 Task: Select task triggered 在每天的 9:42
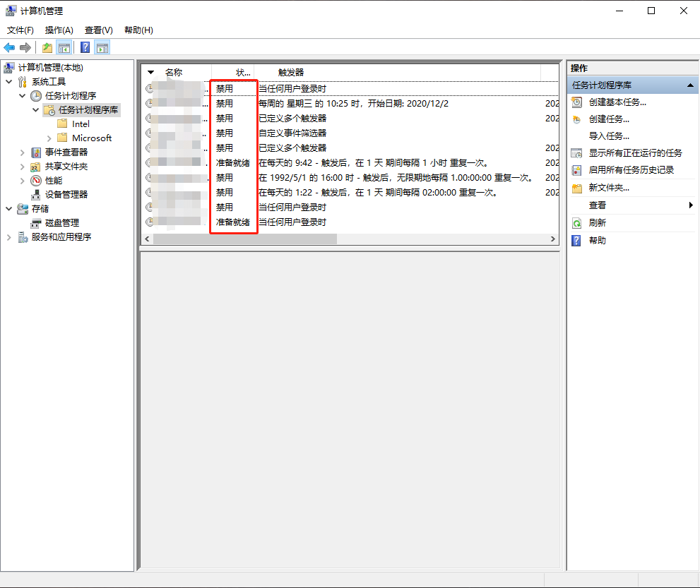pyautogui.click(x=351, y=163)
